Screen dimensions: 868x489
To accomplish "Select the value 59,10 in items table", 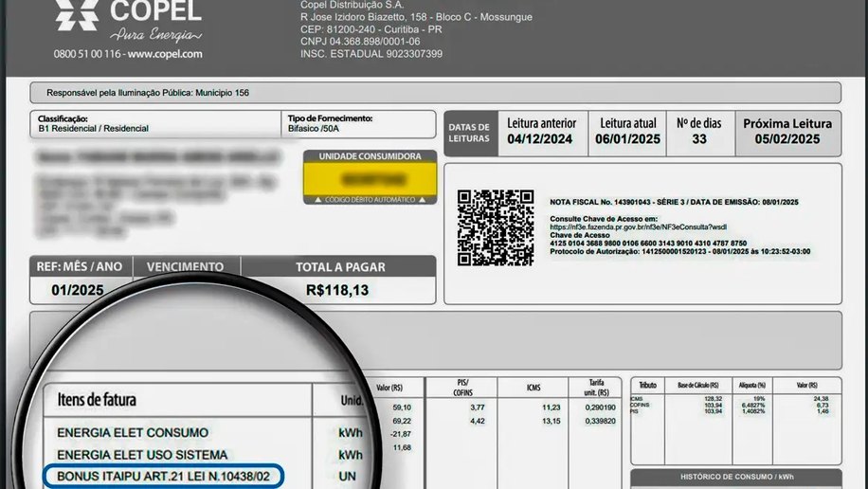I will pos(402,407).
